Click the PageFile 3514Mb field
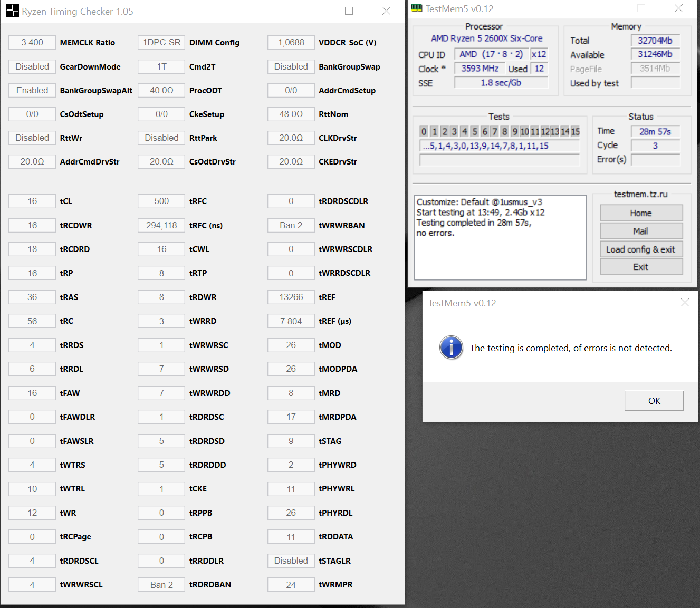 tap(655, 69)
